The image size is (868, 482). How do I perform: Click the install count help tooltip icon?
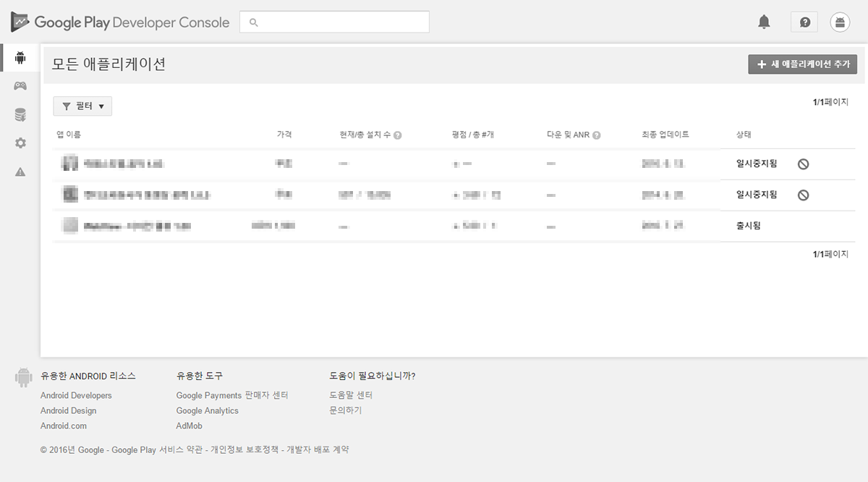tap(399, 135)
